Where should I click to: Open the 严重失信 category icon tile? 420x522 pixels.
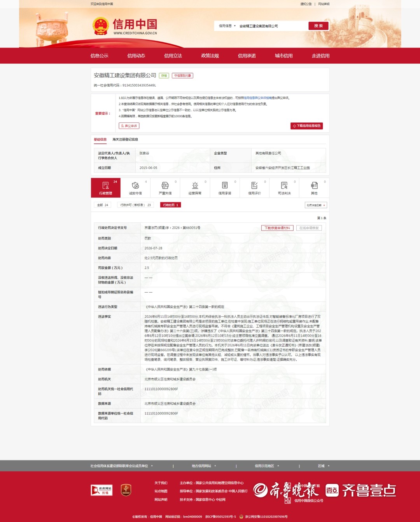click(165, 188)
